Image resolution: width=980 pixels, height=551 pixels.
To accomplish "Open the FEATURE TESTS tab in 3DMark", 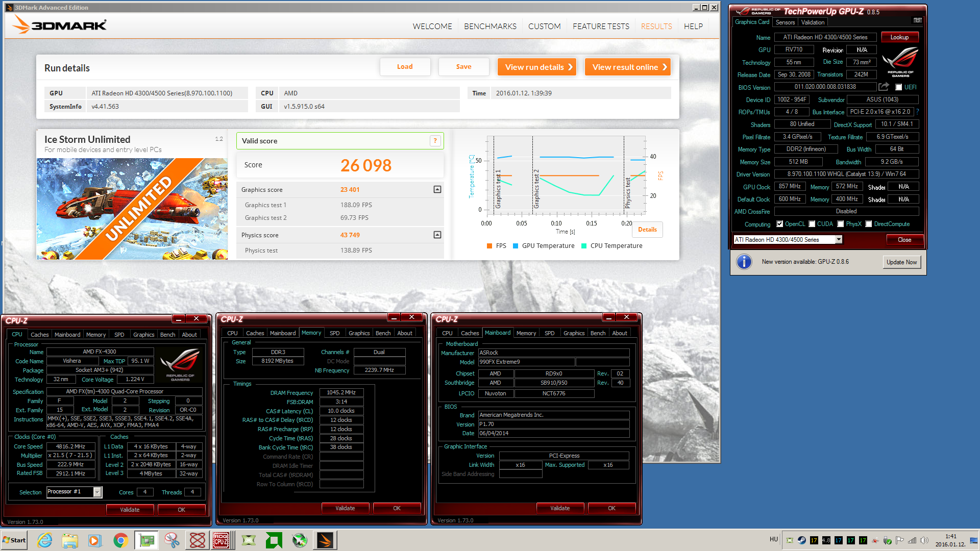I will coord(601,26).
